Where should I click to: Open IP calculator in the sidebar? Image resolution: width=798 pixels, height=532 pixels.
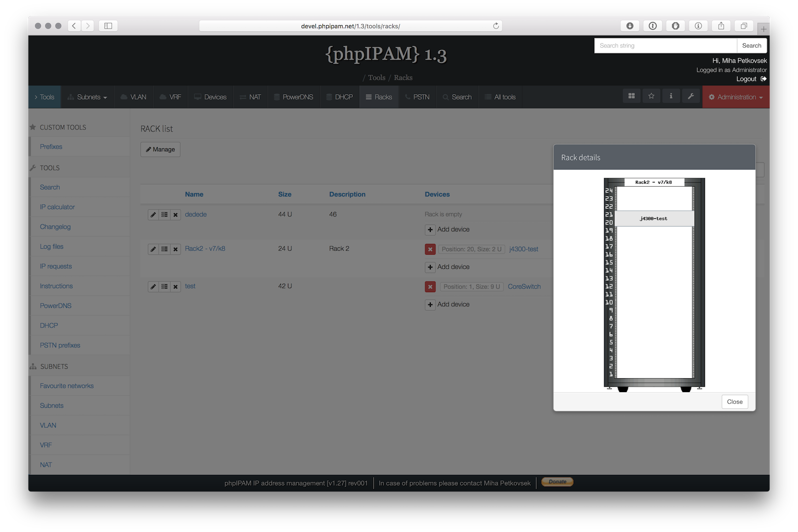tap(57, 207)
